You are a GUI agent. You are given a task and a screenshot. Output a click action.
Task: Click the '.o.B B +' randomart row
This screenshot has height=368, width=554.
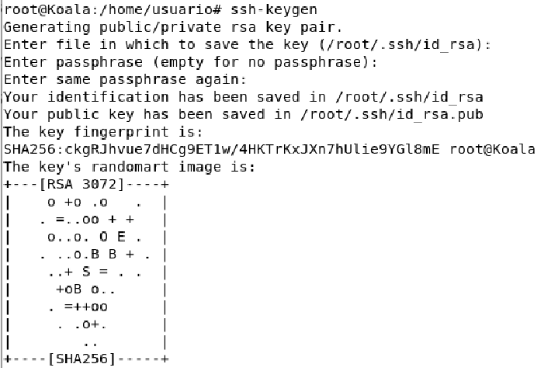point(95,254)
